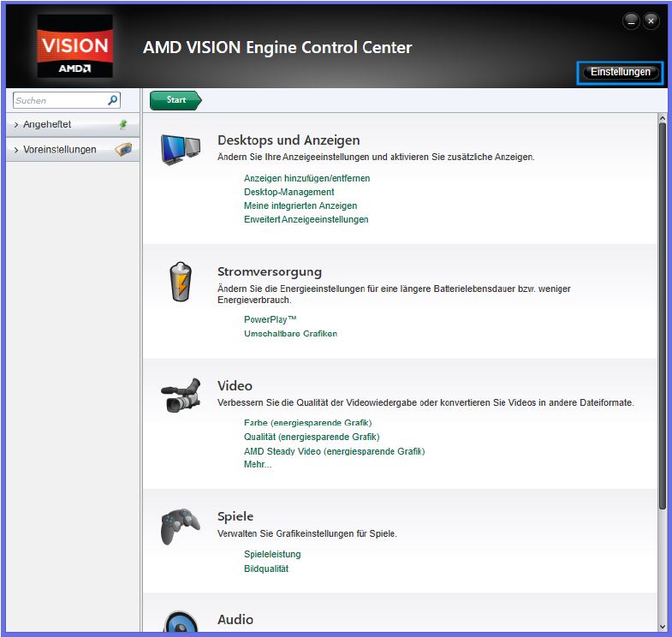Expand the Voreinstellungen section arrow
This screenshot has width=672, height=637.
tap(16, 150)
